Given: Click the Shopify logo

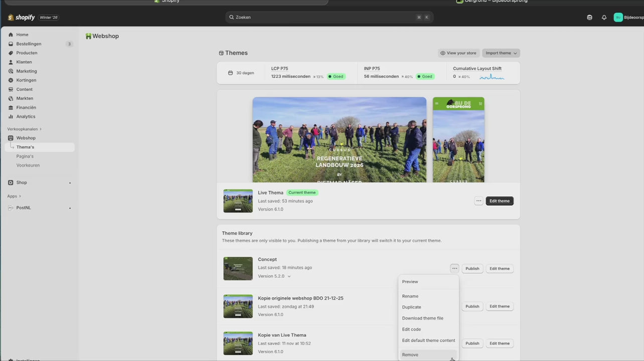Looking at the screenshot, I should pos(21,18).
